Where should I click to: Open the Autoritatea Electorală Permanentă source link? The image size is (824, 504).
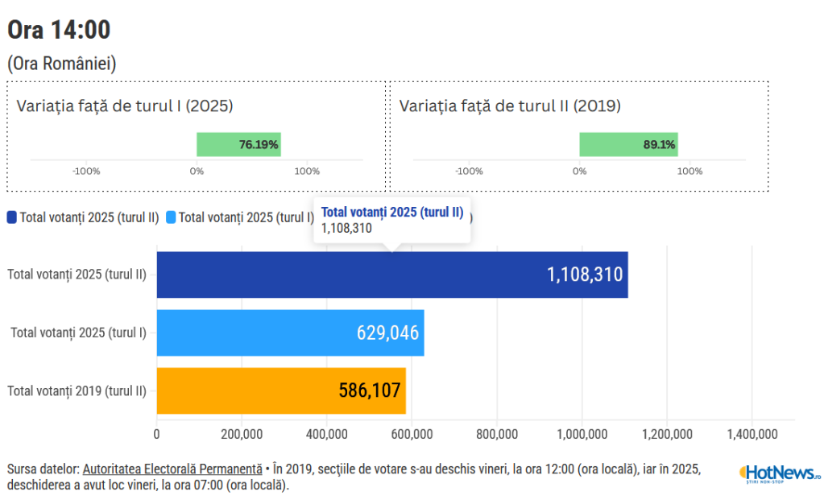[x=172, y=469]
